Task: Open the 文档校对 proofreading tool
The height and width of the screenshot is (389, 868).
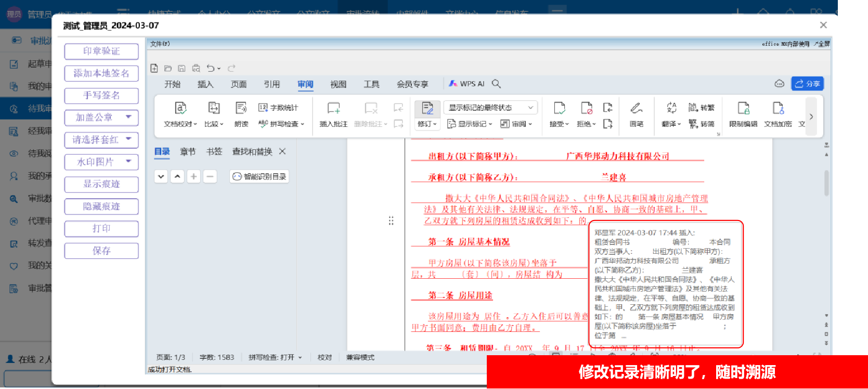Action: (x=180, y=114)
